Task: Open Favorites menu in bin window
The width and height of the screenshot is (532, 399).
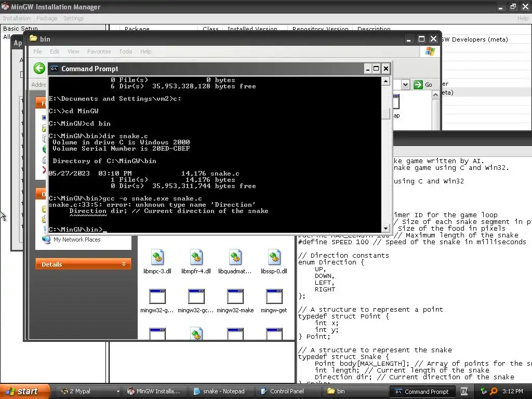Action: click(x=99, y=51)
